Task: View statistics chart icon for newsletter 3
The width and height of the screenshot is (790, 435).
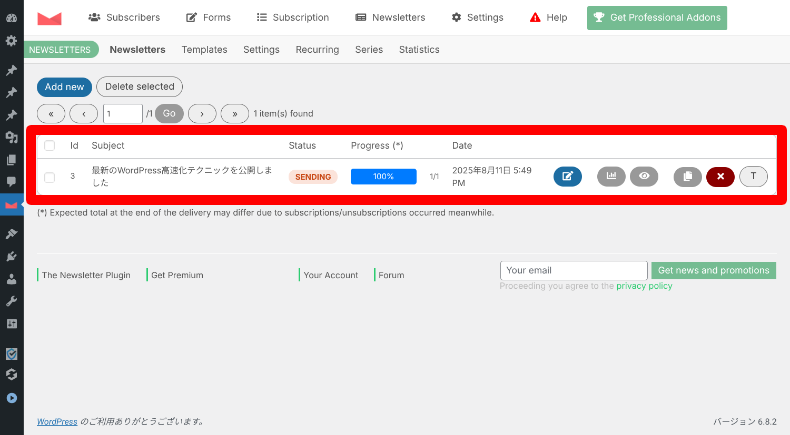Action: pos(611,176)
